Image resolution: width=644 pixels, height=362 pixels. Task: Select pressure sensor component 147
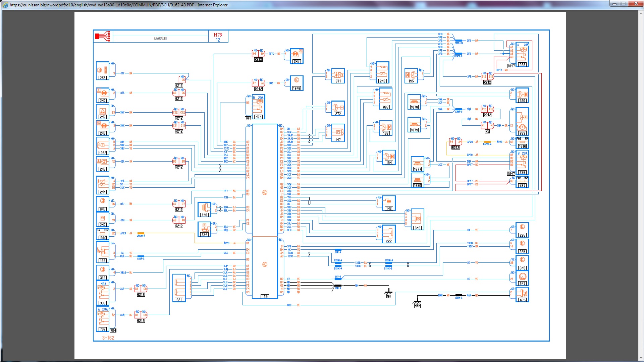coord(338,133)
